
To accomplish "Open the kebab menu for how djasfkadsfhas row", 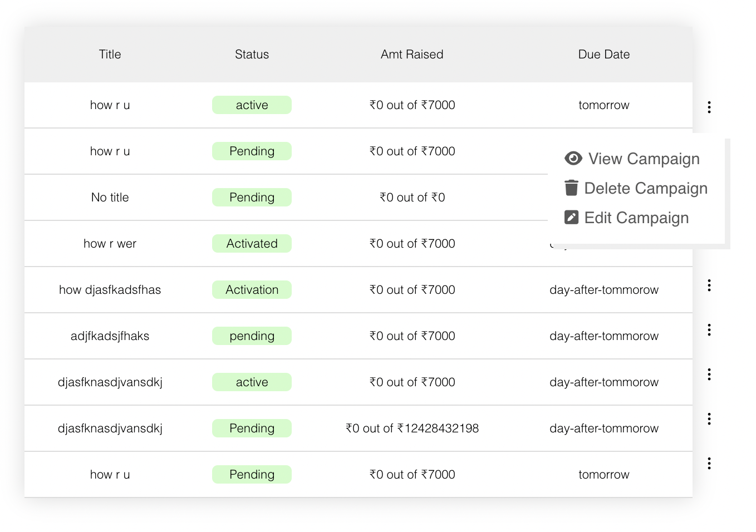I will click(709, 285).
